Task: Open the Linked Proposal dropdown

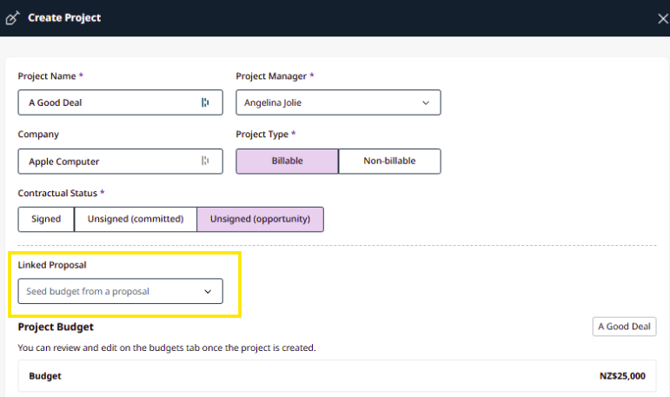Action: point(120,291)
